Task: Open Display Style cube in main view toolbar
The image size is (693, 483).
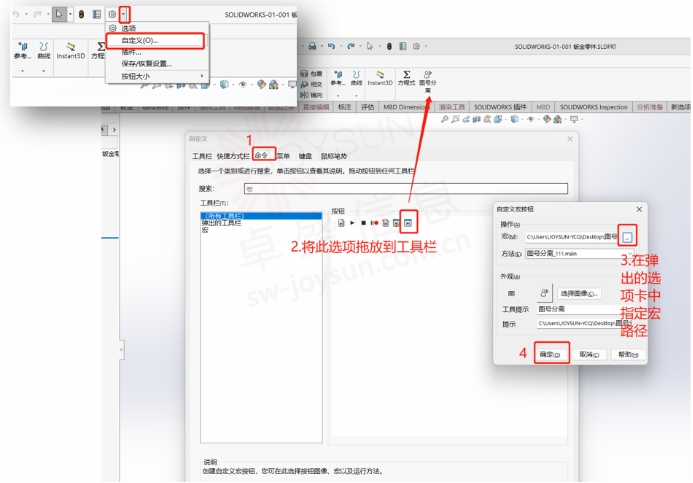Action: (514, 119)
